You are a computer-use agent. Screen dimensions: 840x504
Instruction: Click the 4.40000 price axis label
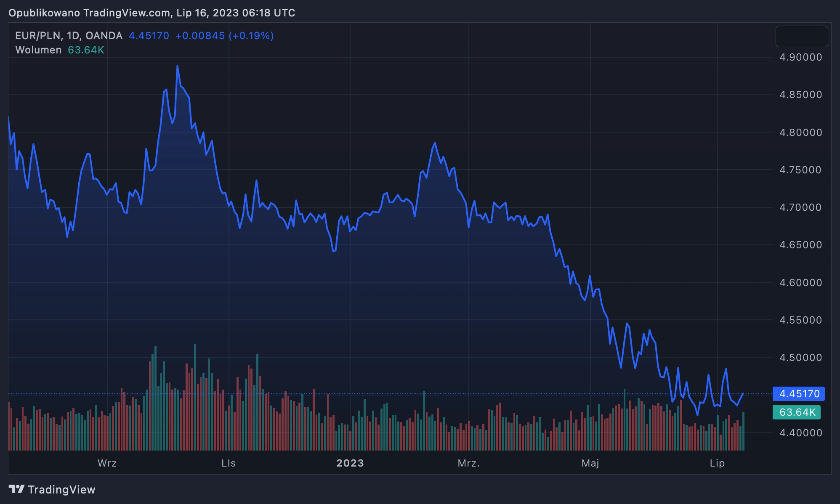point(801,432)
